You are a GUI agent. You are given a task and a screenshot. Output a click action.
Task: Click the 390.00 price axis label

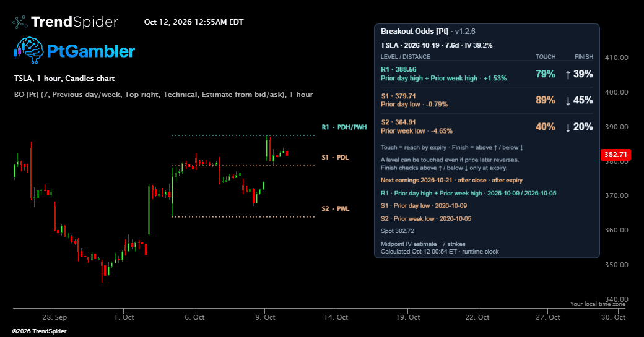coord(617,127)
